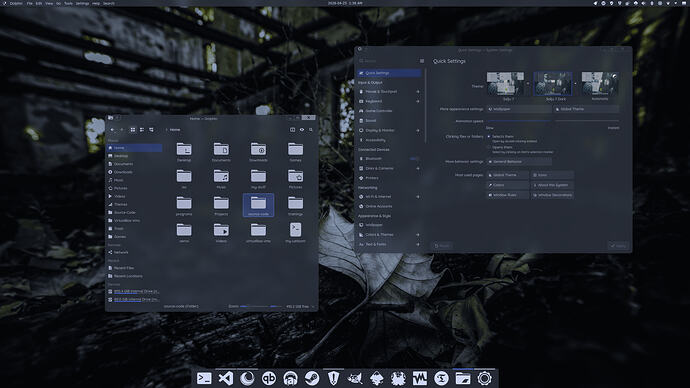Select 'Opens them' radio option
The width and height of the screenshot is (690, 388).
click(x=489, y=147)
